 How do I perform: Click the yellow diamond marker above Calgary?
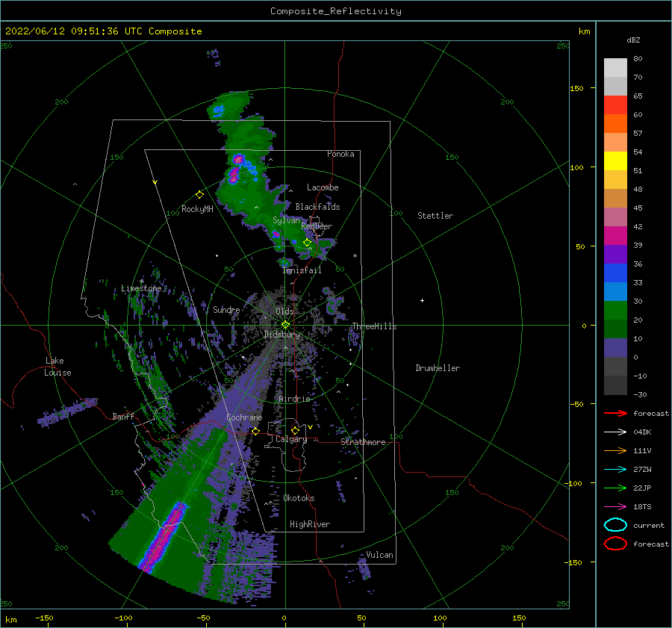point(295,430)
